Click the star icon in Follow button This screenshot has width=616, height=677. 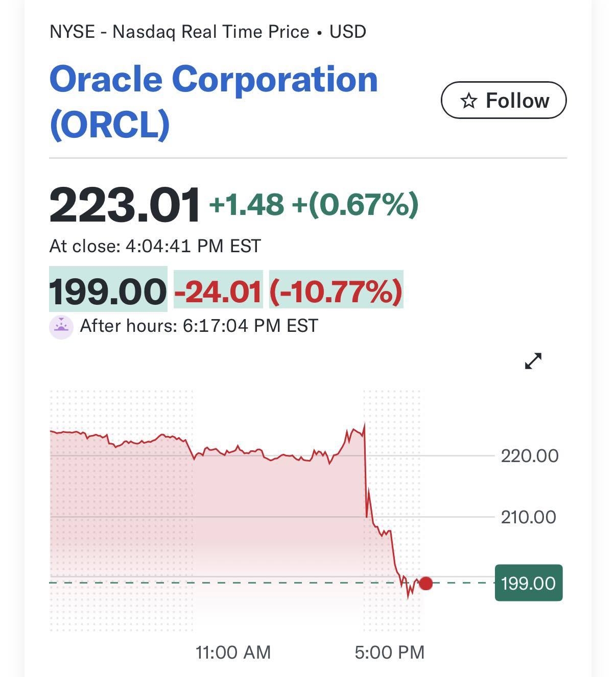click(x=468, y=101)
